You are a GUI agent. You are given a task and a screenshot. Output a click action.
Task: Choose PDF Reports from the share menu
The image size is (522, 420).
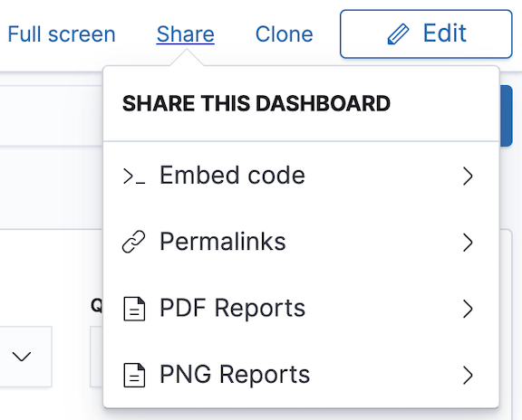tap(301, 309)
